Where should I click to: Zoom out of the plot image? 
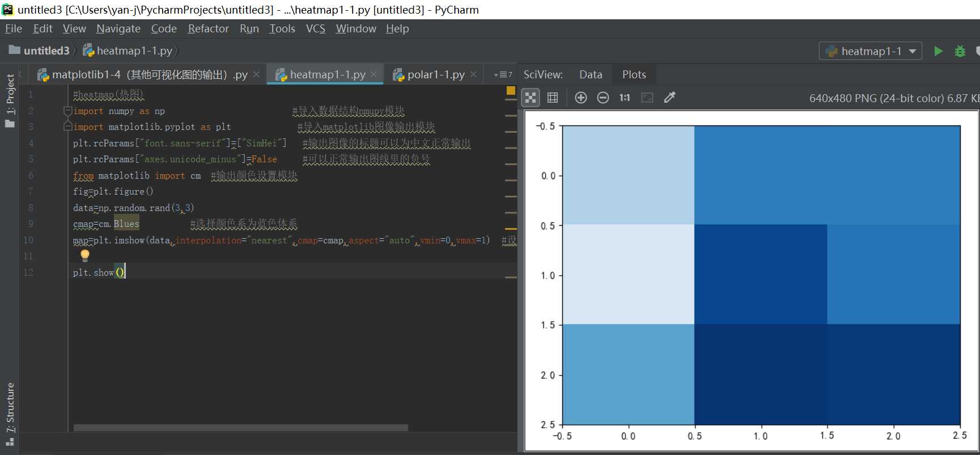(x=603, y=98)
